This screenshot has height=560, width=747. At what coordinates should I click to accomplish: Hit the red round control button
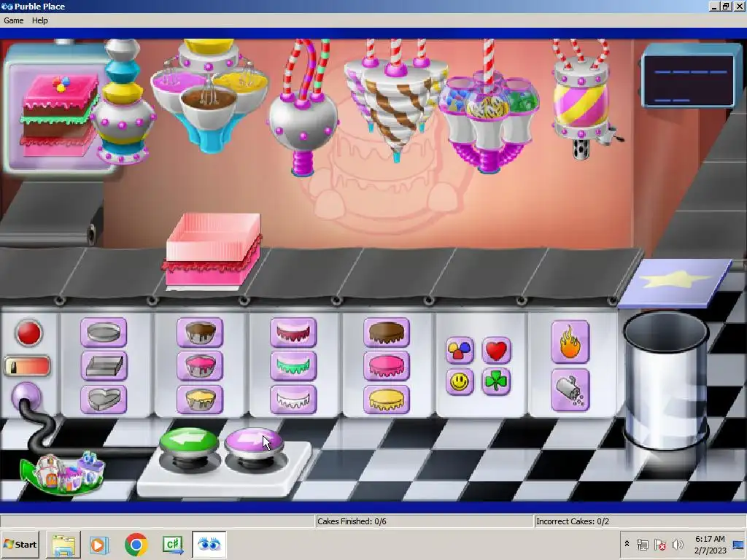click(28, 332)
